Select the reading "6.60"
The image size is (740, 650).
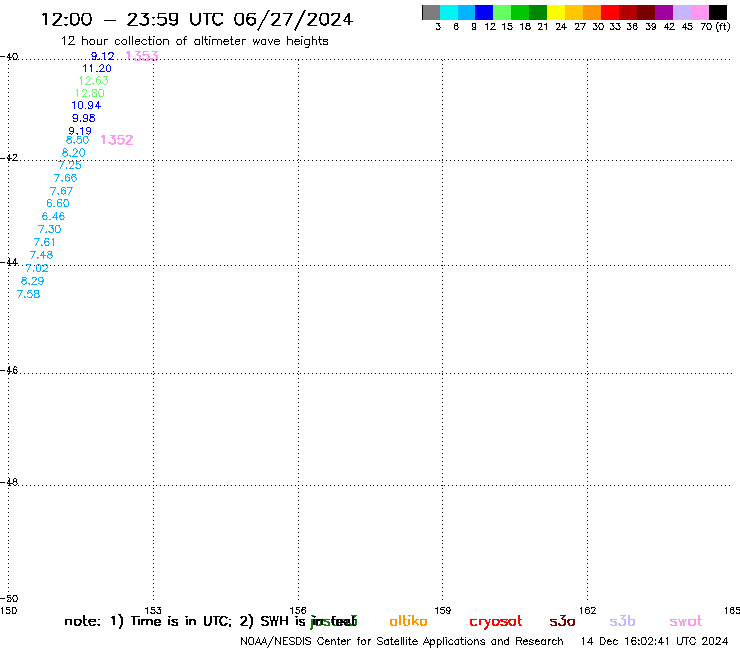[58, 203]
